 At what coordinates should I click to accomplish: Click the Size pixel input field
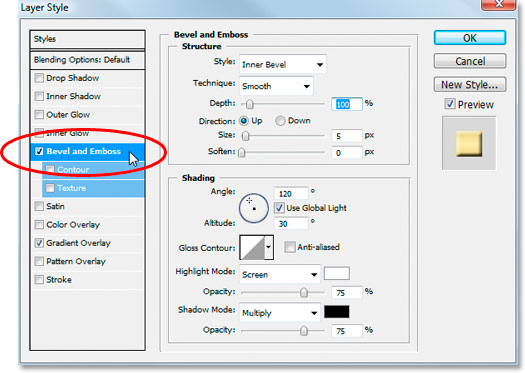[347, 136]
